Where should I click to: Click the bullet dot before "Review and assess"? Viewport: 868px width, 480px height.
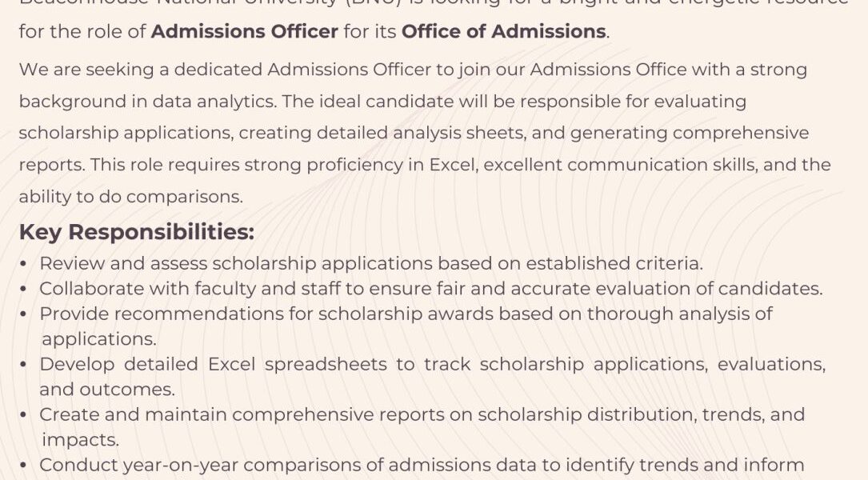tap(24, 264)
